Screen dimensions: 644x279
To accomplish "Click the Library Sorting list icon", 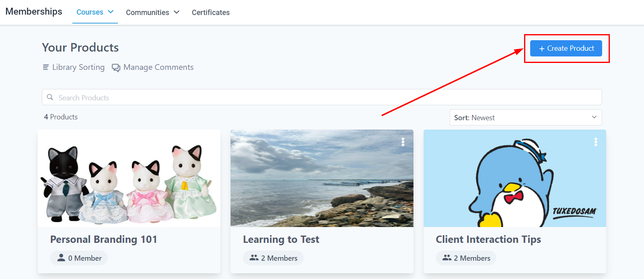I will tap(46, 67).
